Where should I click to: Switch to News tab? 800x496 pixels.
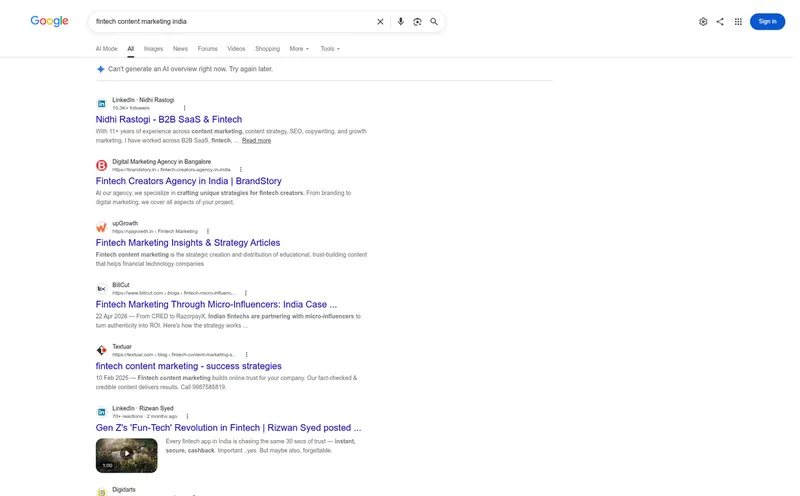(x=180, y=49)
